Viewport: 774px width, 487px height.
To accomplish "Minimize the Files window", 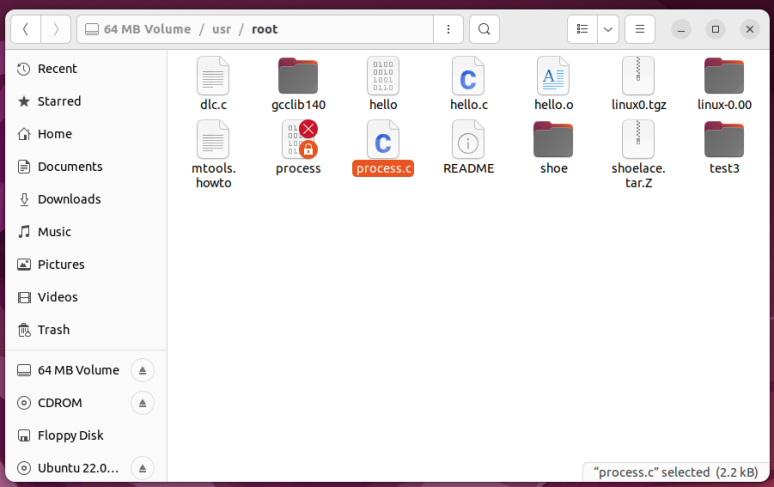I will 681,30.
